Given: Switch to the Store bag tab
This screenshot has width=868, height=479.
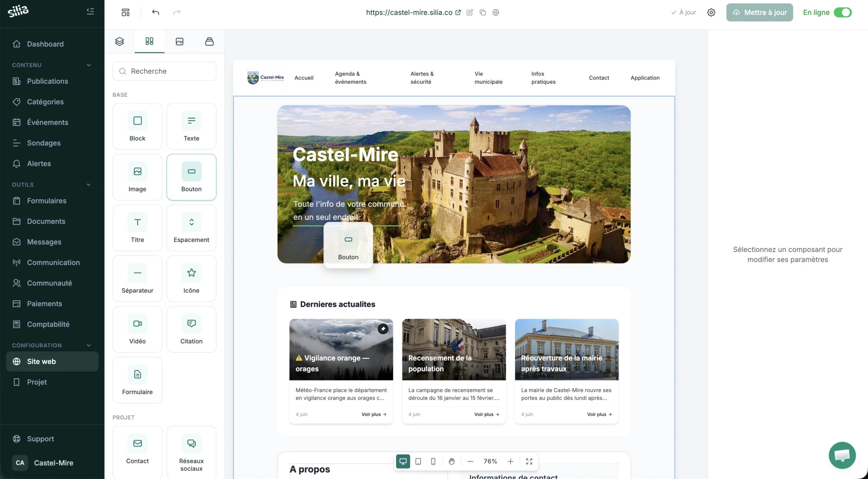Looking at the screenshot, I should tap(209, 41).
